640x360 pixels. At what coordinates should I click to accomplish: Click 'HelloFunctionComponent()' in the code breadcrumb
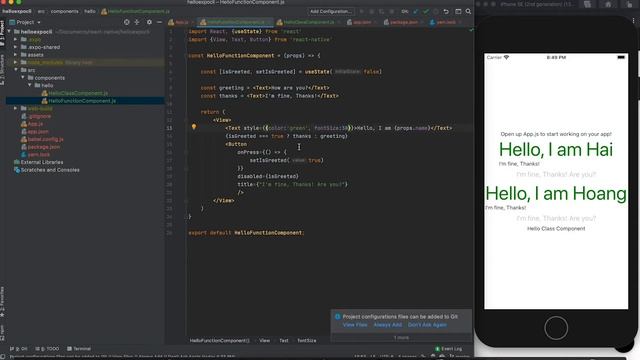pyautogui.click(x=220, y=340)
